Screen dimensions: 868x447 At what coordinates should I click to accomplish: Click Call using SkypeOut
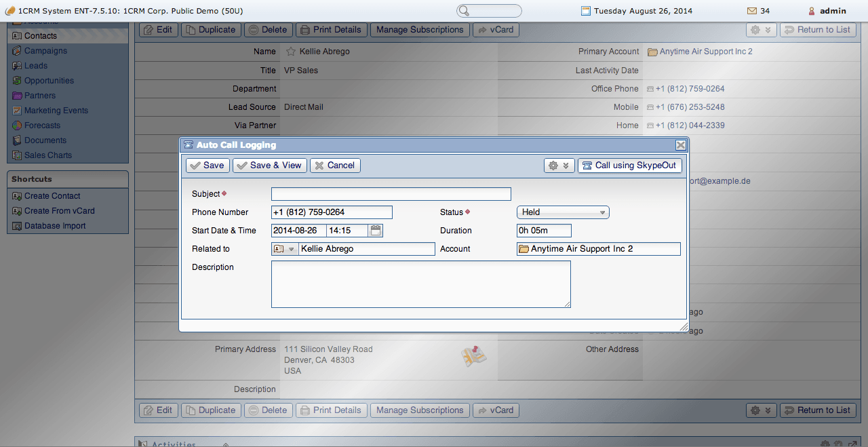point(629,165)
